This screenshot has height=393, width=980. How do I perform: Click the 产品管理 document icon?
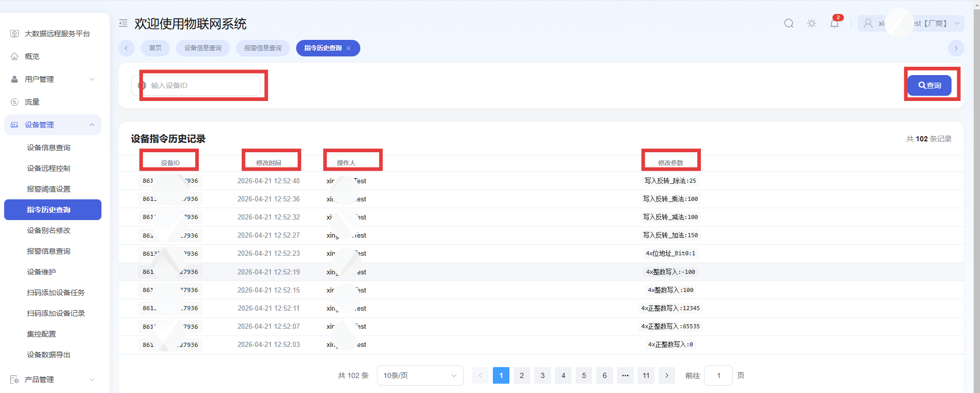(x=14, y=380)
